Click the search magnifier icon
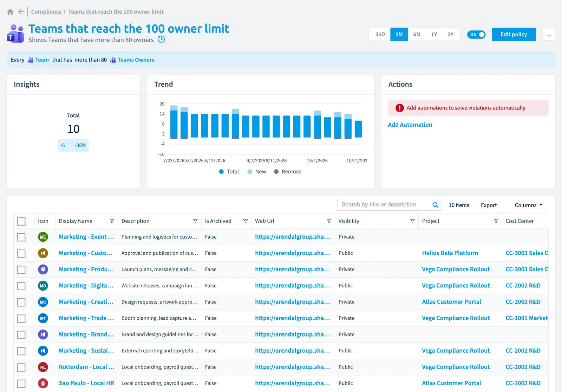This screenshot has width=562, height=392. 435,205
